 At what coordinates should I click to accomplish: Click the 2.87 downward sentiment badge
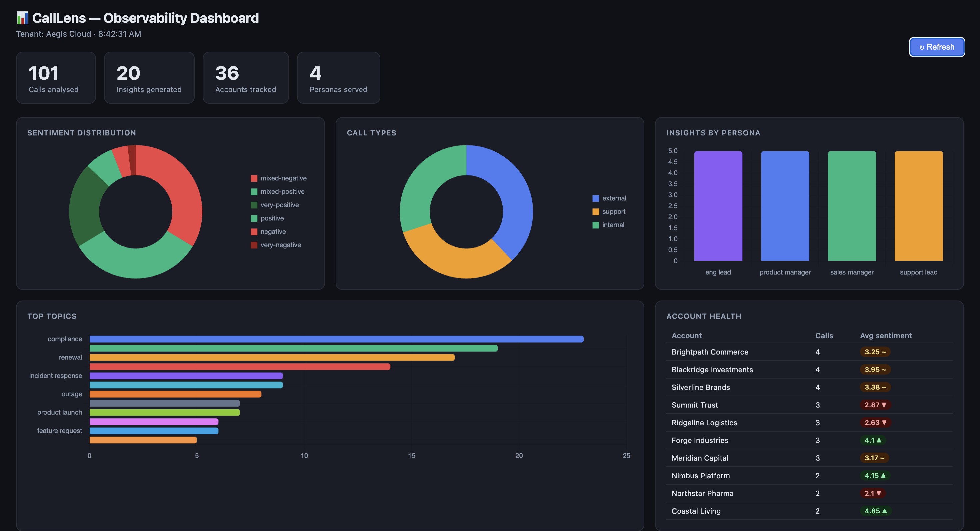pos(875,405)
